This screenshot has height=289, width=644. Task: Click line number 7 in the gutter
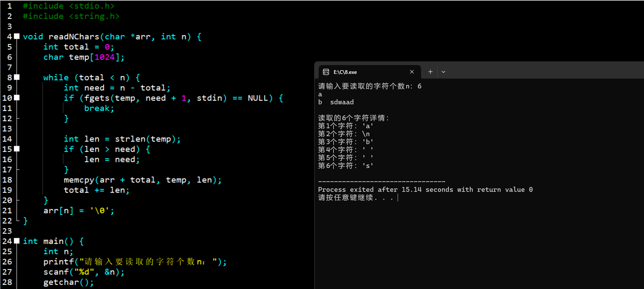(x=10, y=67)
